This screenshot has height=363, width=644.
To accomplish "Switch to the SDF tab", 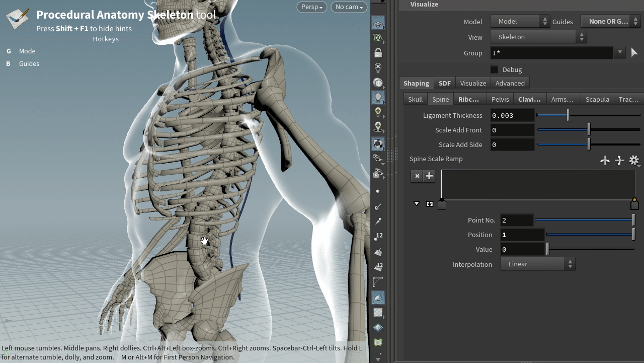I will [444, 83].
